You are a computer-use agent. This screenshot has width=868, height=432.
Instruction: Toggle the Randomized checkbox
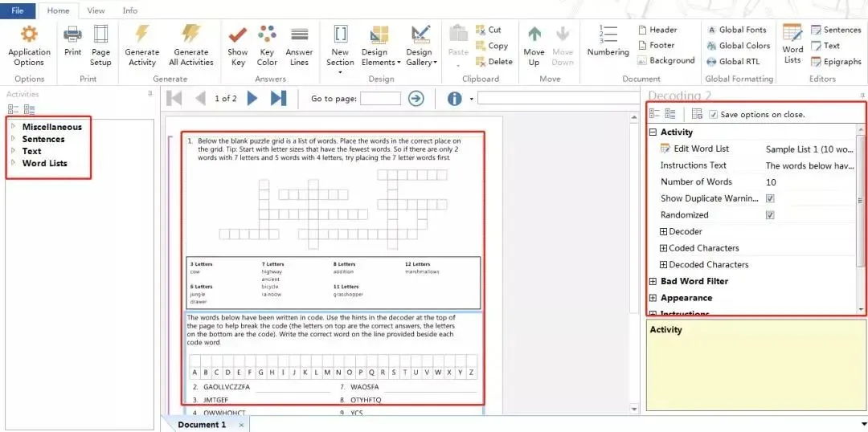pyautogui.click(x=770, y=214)
